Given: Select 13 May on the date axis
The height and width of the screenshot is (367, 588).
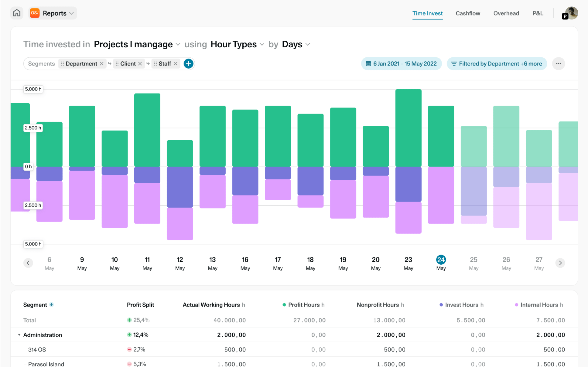Looking at the screenshot, I should 213,263.
